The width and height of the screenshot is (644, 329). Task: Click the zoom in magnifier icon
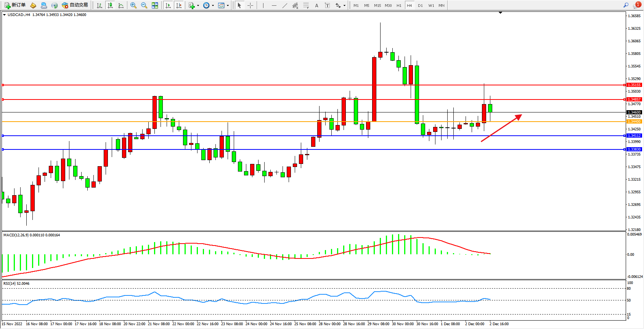[133, 5]
